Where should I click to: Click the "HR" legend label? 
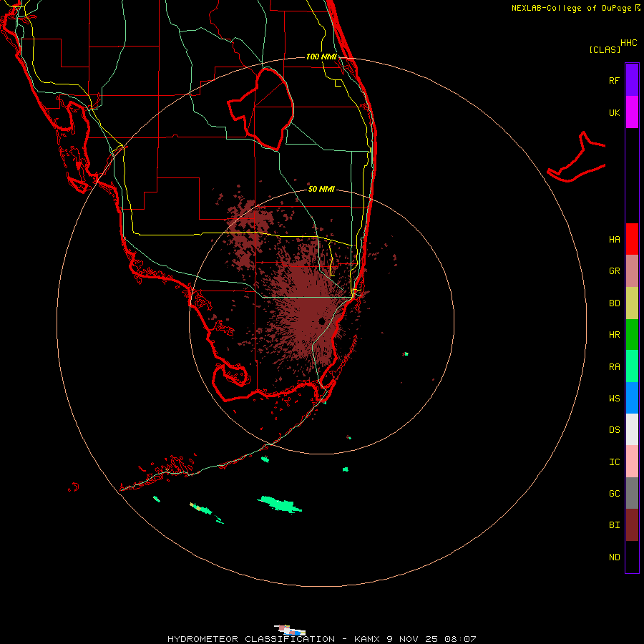tap(614, 335)
